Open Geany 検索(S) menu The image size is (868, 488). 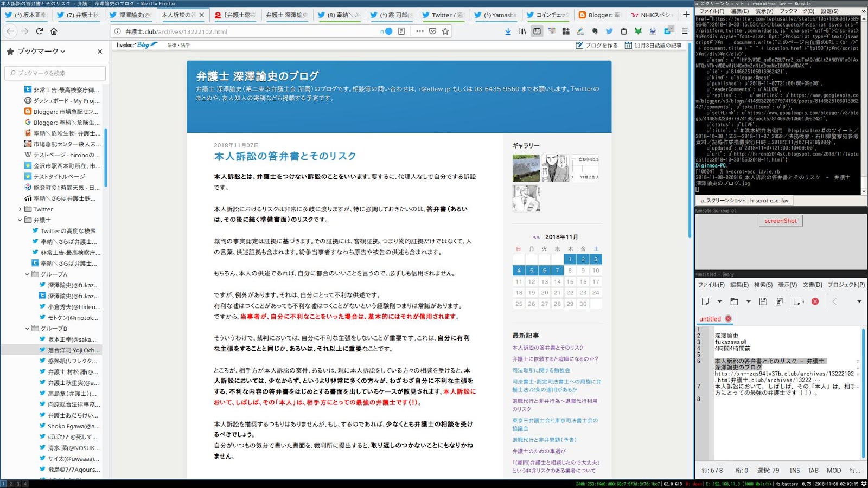click(x=763, y=285)
